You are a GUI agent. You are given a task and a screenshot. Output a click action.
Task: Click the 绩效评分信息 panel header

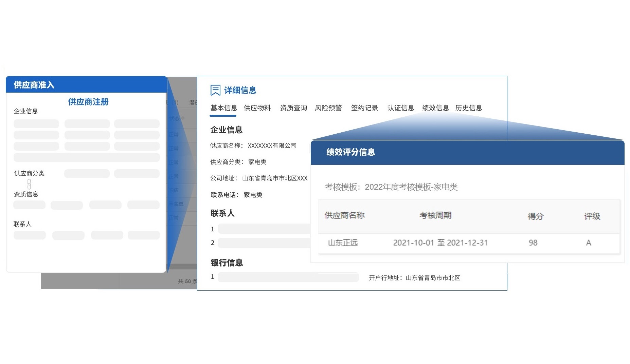(x=467, y=152)
